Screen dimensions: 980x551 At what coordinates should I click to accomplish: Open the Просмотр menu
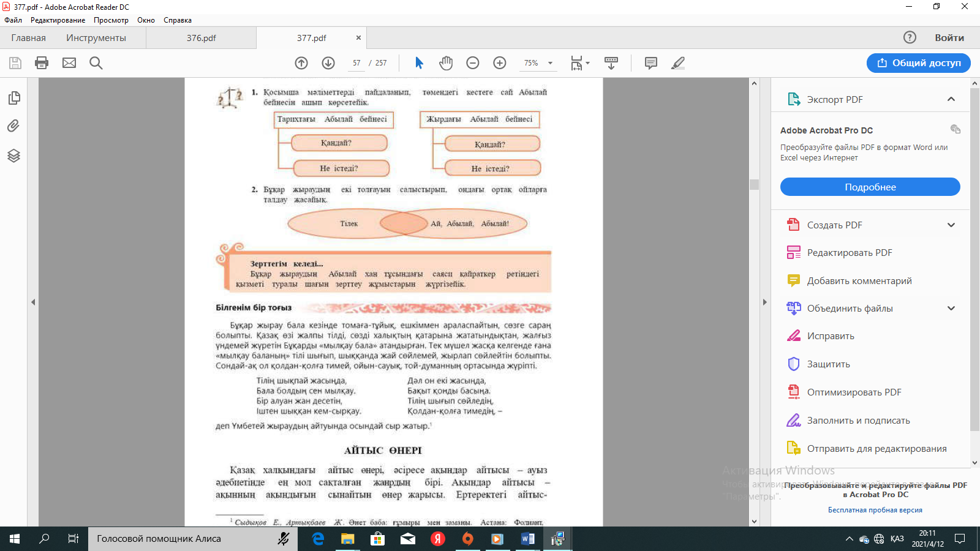pyautogui.click(x=111, y=20)
